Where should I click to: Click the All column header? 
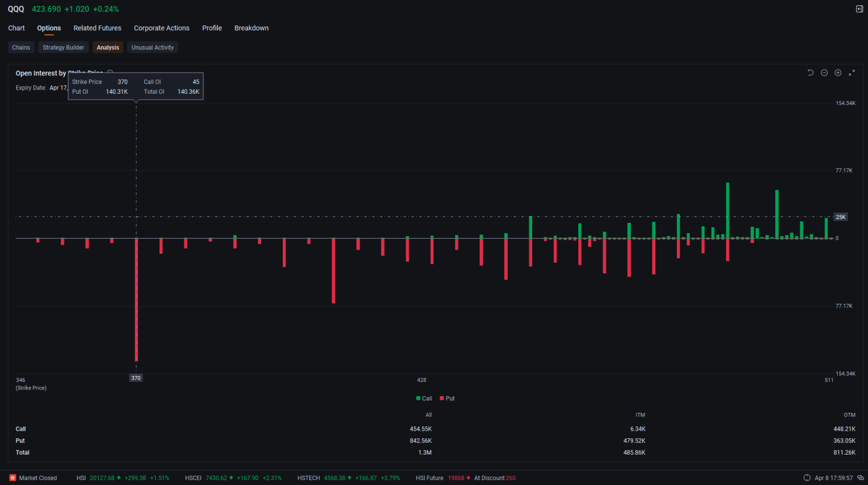(x=429, y=415)
